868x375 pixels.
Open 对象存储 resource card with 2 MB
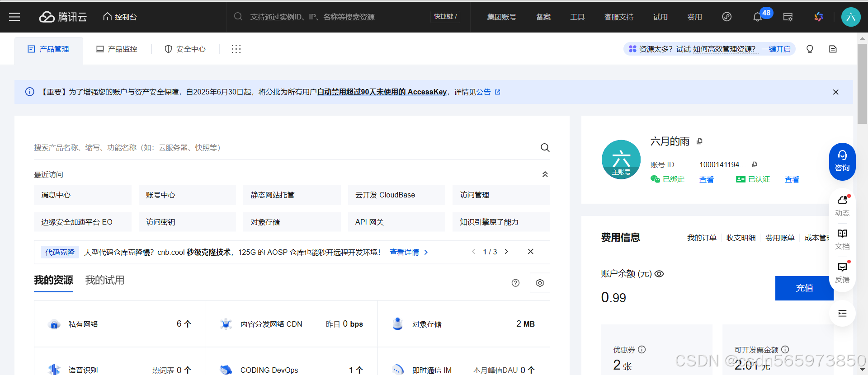464,324
